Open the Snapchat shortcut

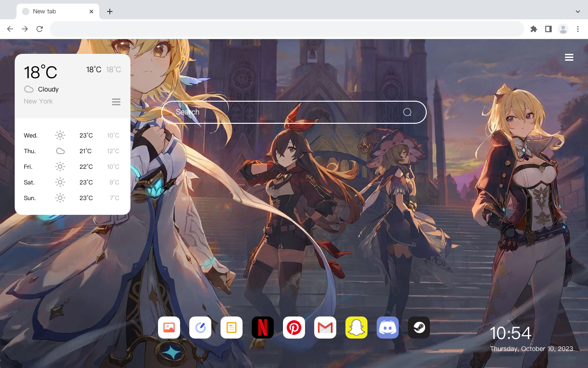[x=356, y=328]
